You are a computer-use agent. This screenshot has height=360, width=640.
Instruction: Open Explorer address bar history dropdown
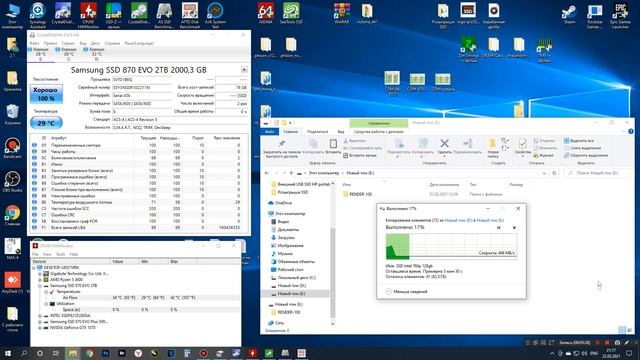tap(544, 173)
